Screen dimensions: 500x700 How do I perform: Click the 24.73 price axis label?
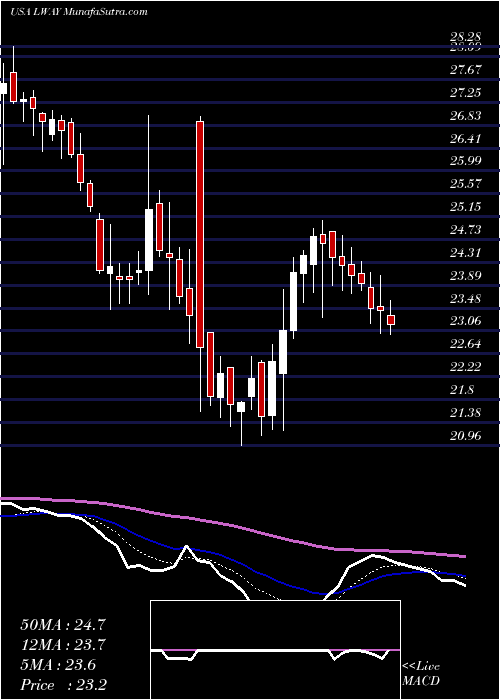pyautogui.click(x=466, y=229)
